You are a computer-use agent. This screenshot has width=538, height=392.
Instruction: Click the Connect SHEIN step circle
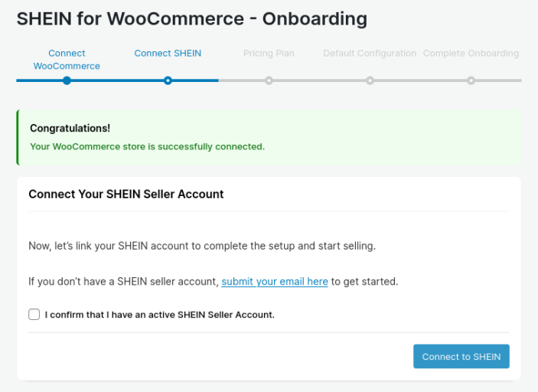168,80
